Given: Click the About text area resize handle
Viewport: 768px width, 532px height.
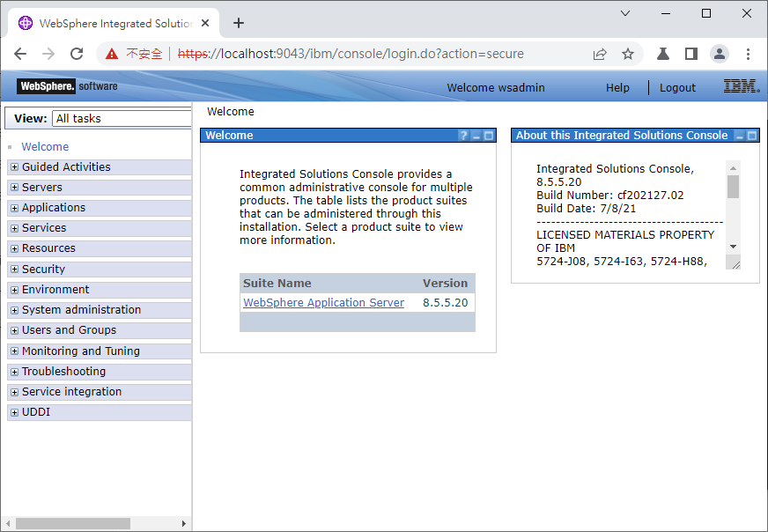Looking at the screenshot, I should [735, 264].
